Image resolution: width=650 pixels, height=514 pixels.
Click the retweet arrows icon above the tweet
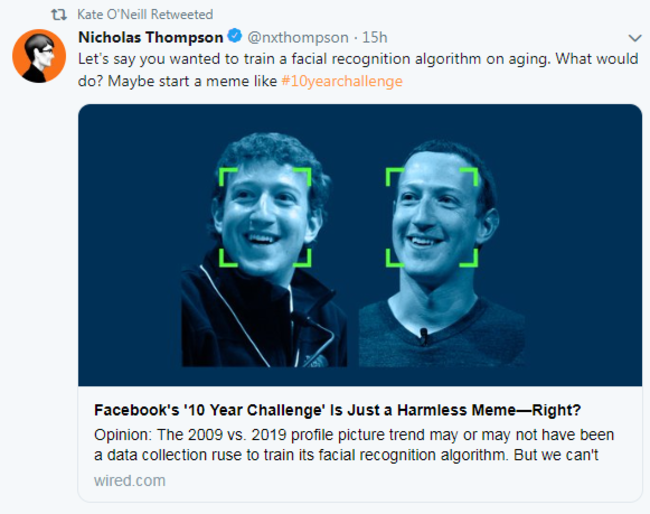tap(58, 15)
